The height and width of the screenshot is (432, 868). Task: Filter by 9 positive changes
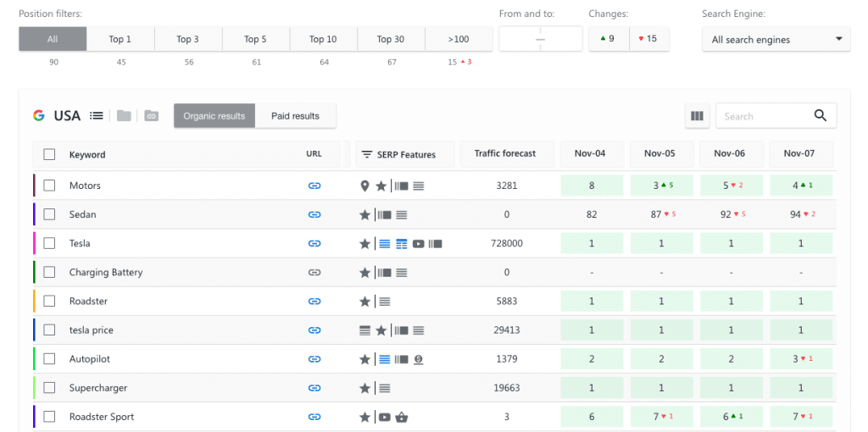609,39
